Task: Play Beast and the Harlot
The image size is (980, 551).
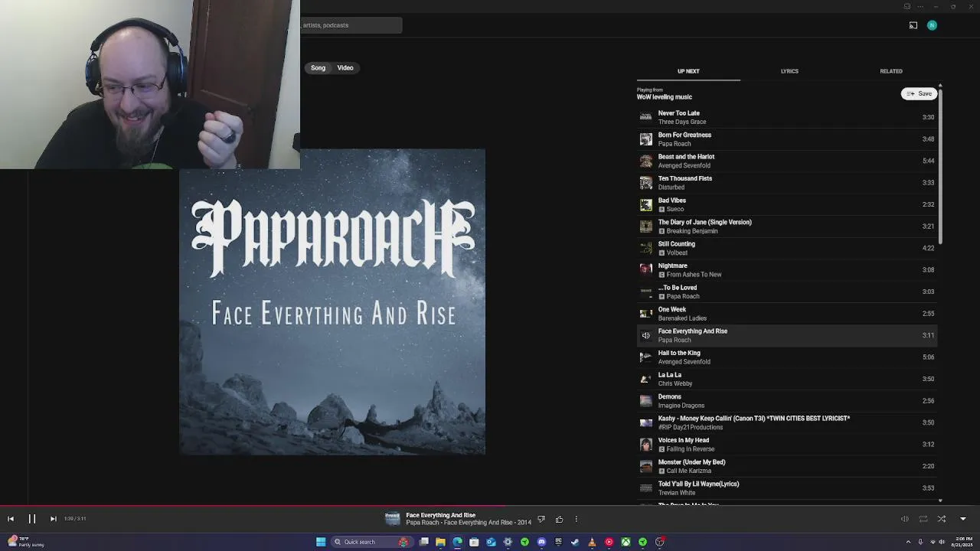Action: (x=787, y=161)
